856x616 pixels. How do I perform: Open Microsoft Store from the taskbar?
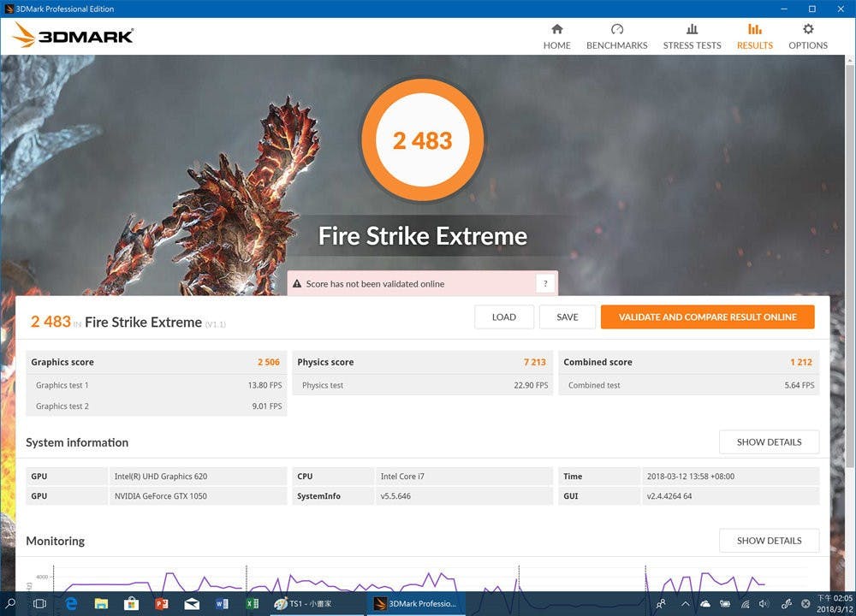[131, 603]
